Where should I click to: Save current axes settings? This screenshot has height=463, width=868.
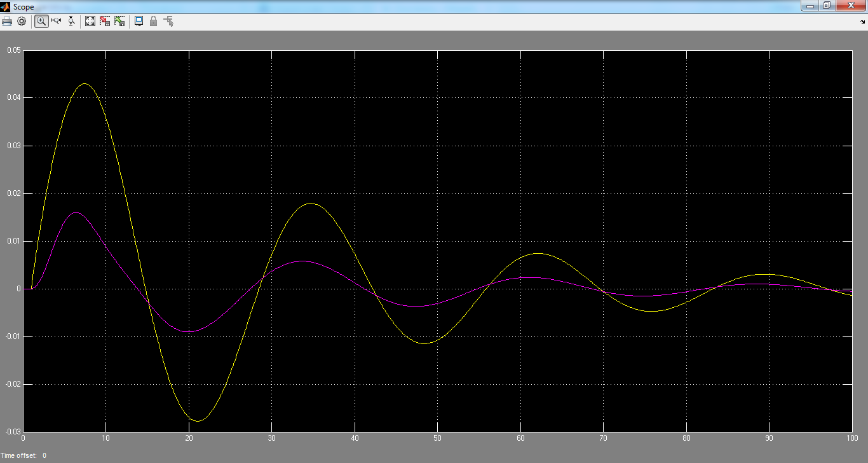point(105,21)
